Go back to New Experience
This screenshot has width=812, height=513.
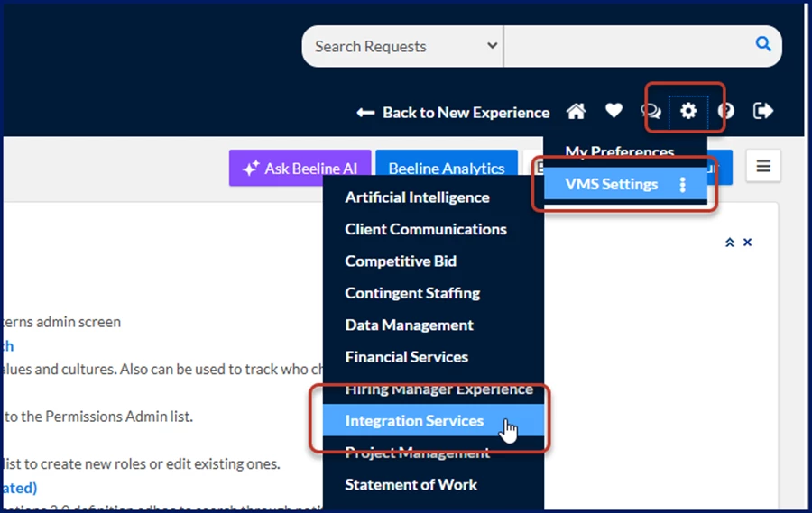point(453,113)
